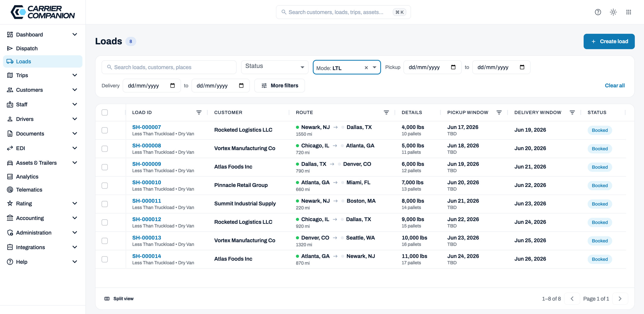644x314 pixels.
Task: Click the Details column header
Action: (x=412, y=113)
